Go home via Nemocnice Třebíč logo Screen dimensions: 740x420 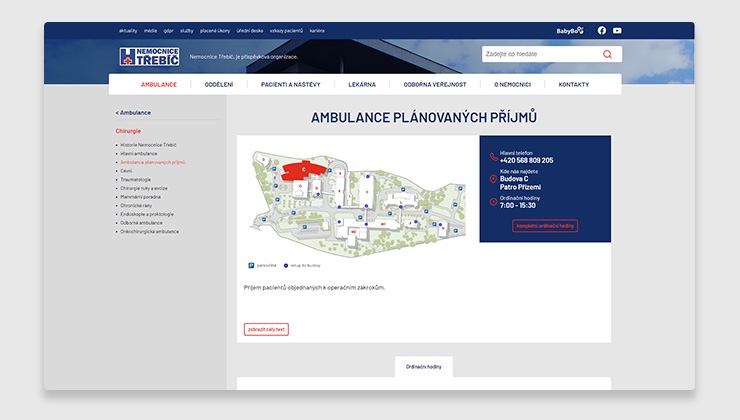pyautogui.click(x=149, y=57)
